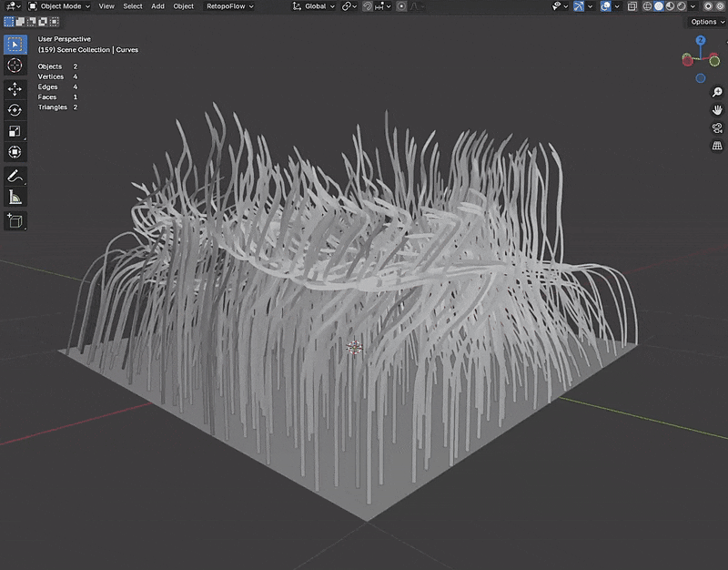Activate the Annotate tool
Viewport: 728px width, 570px height.
click(x=15, y=174)
